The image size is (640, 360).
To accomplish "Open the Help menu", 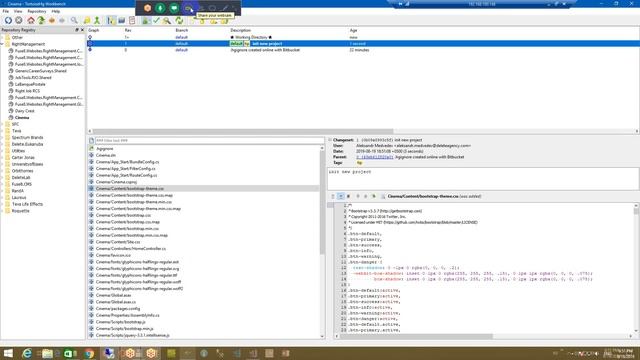I will coord(56,11).
